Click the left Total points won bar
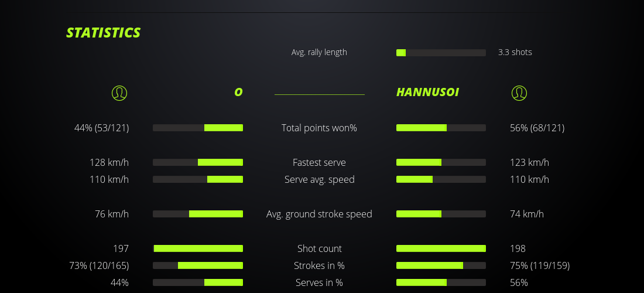Screen dimensions: 644x293 pyautogui.click(x=198, y=128)
